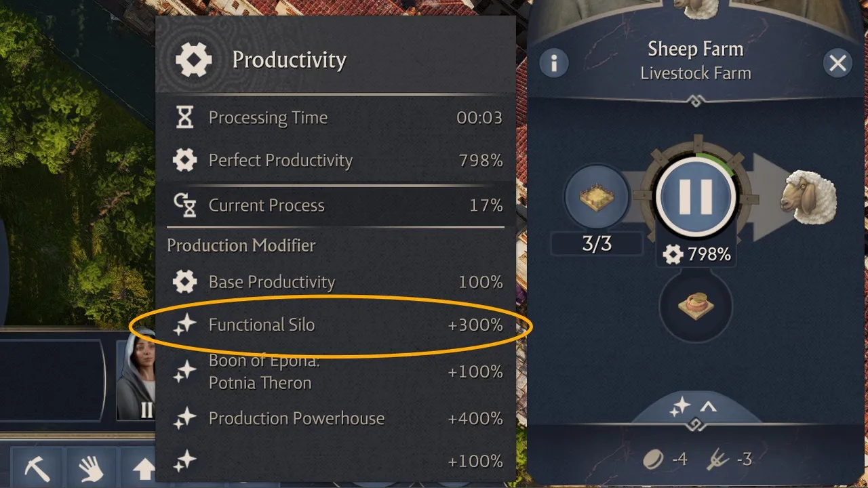Select the pickaxe build tool
This screenshot has height=488, width=868.
click(x=37, y=468)
